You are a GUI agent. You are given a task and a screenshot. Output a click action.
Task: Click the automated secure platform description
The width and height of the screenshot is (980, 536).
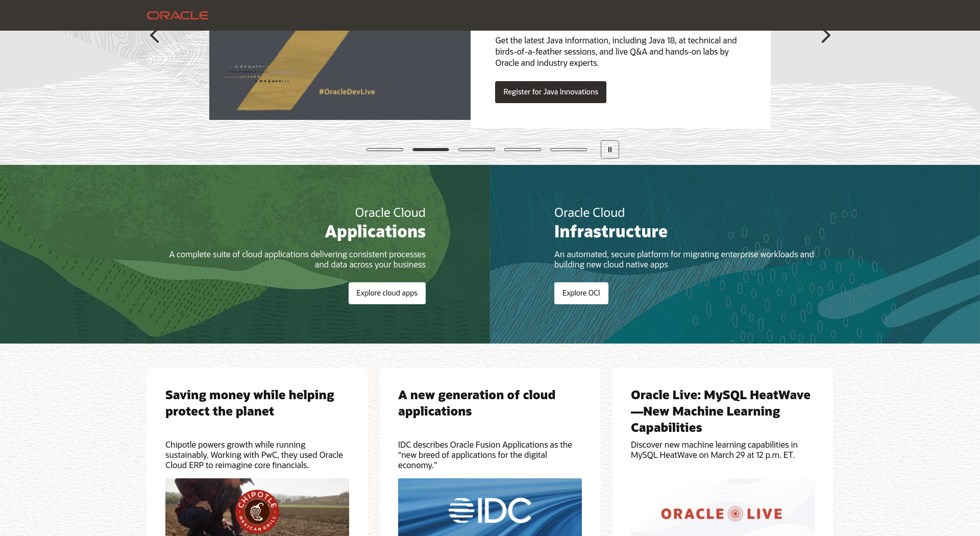click(x=684, y=259)
